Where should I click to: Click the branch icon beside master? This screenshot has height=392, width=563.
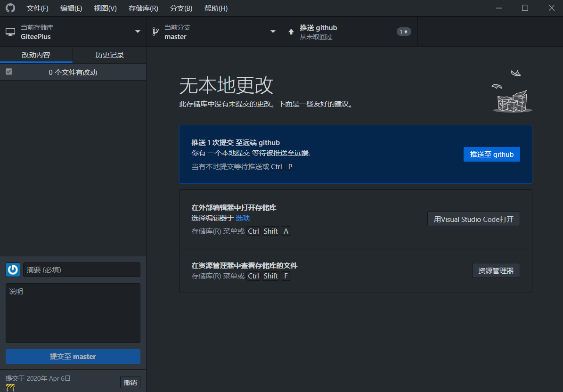point(155,32)
